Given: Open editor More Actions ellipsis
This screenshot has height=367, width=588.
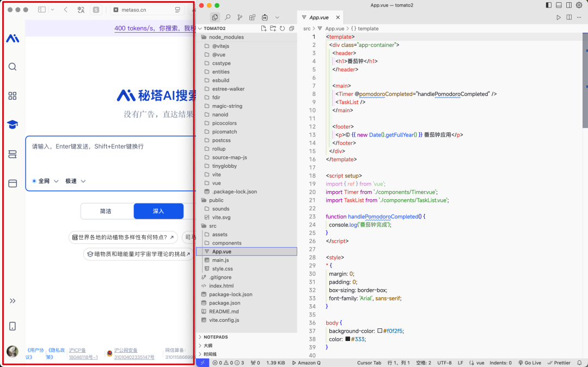Looking at the screenshot, I should tap(579, 17).
